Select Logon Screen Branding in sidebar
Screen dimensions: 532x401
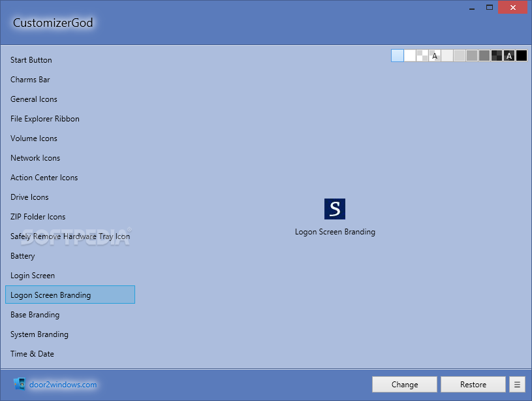pyautogui.click(x=70, y=295)
